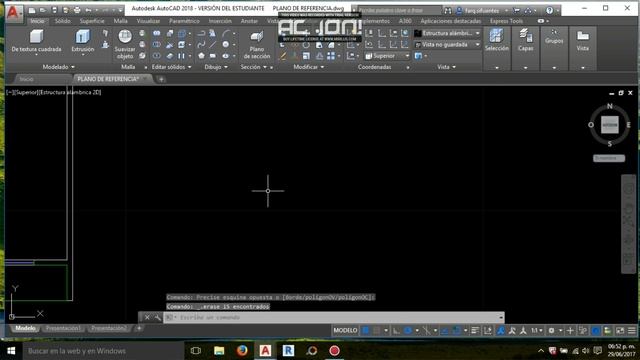Click the Autodesk App Store cart icon
This screenshot has width=640, height=360.
516,10
